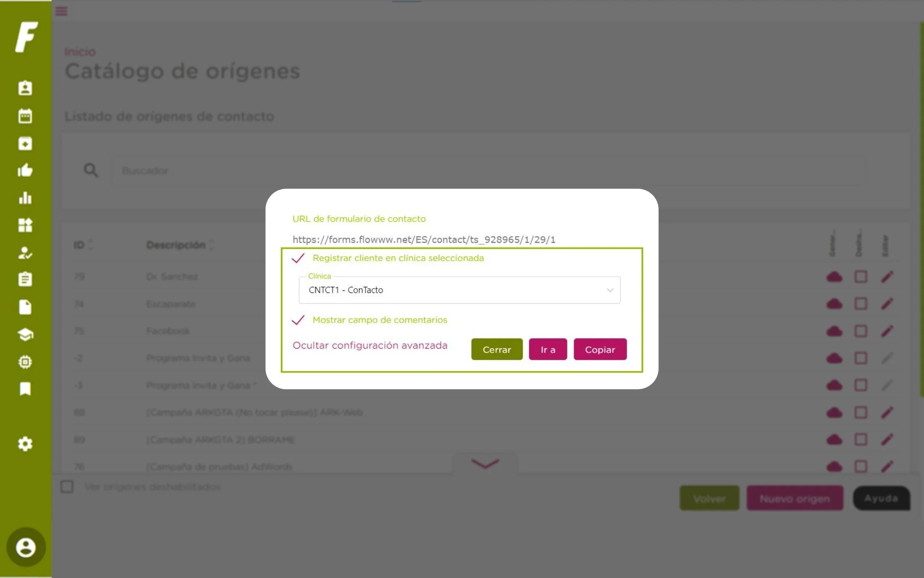Screen dimensions: 924x578
Task: Click Ocultar configuración avanzada link
Action: (370, 346)
